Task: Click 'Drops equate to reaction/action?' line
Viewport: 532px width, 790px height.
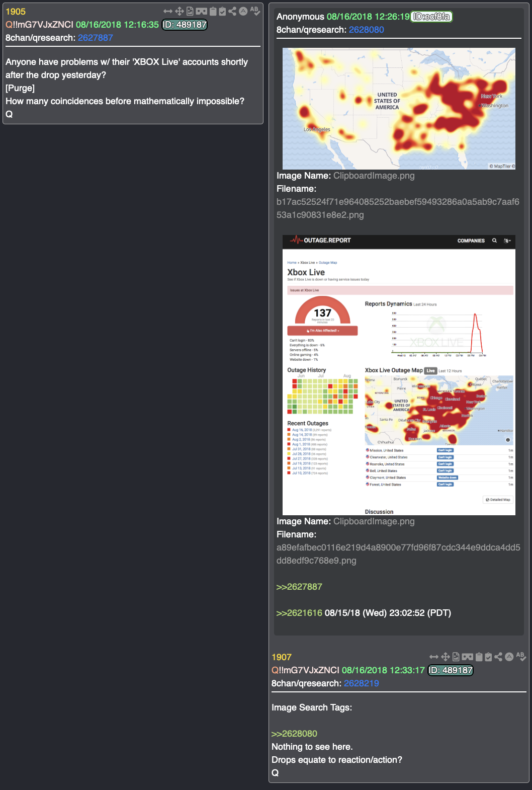Action: point(337,760)
